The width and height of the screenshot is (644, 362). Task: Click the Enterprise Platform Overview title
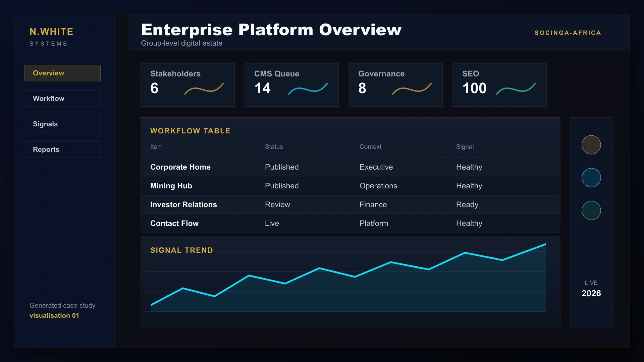point(271,29)
